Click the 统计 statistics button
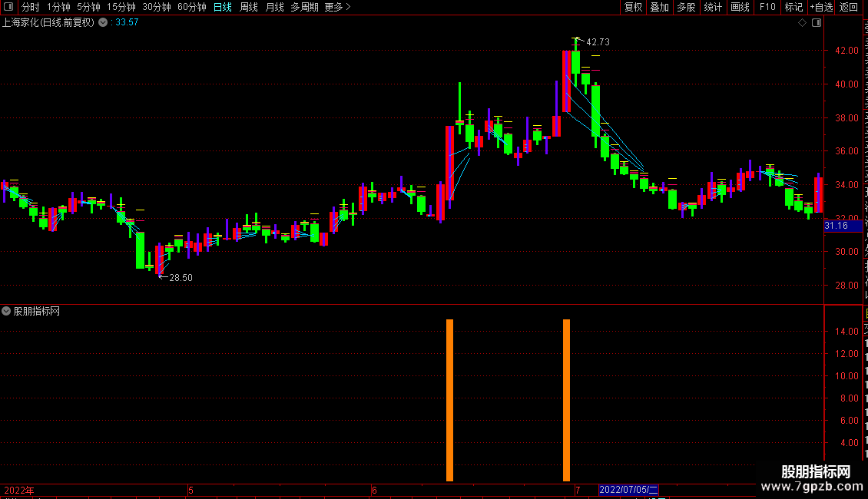868x499 pixels. (712, 7)
